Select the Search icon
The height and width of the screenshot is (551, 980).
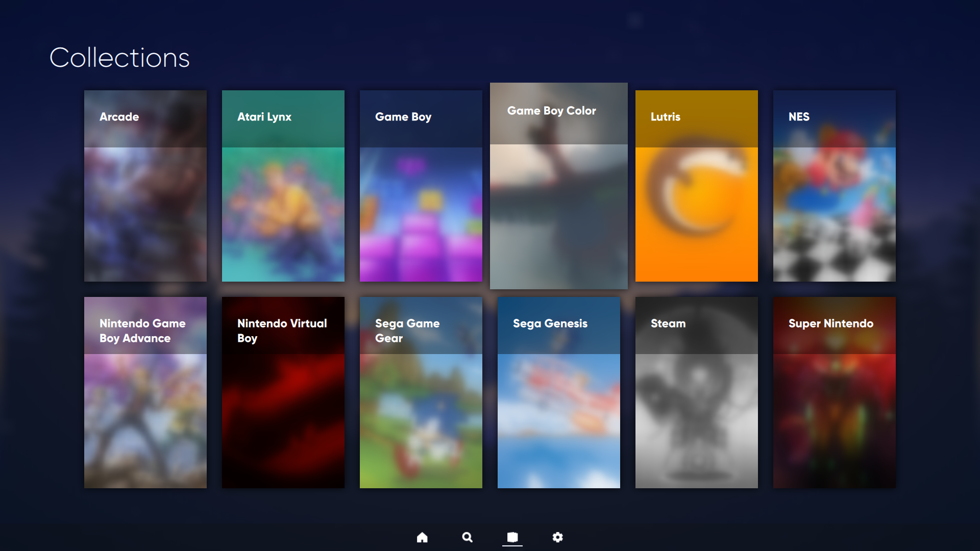coord(467,537)
